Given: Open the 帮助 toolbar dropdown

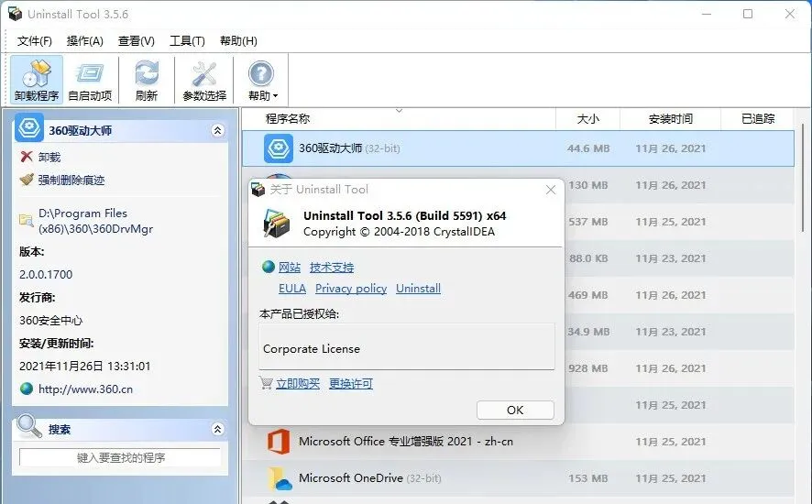Looking at the screenshot, I should click(x=261, y=81).
